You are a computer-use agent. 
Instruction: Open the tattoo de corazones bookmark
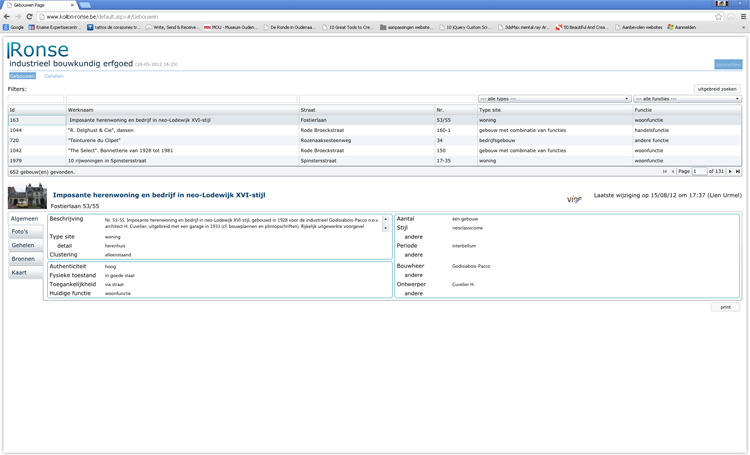[x=114, y=27]
